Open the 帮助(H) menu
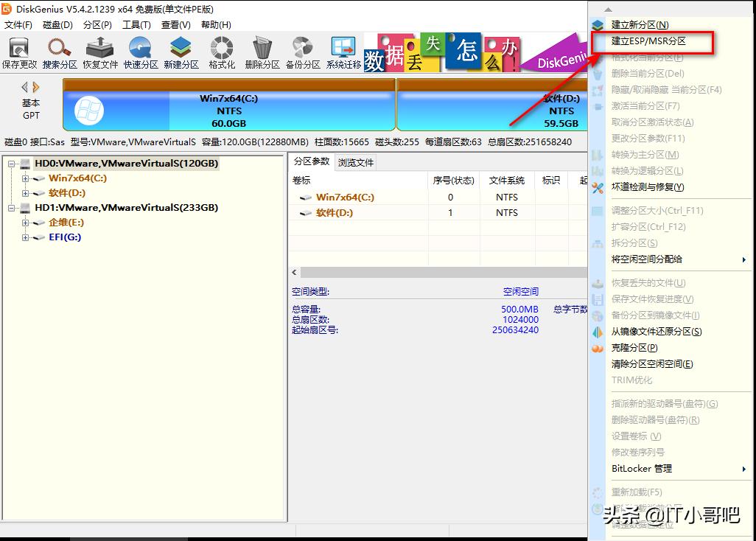 pyautogui.click(x=214, y=24)
